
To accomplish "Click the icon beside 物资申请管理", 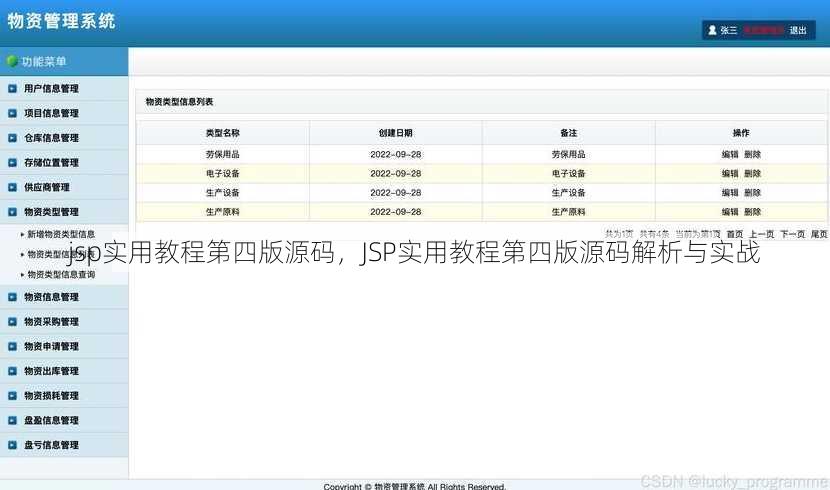I will coord(12,347).
